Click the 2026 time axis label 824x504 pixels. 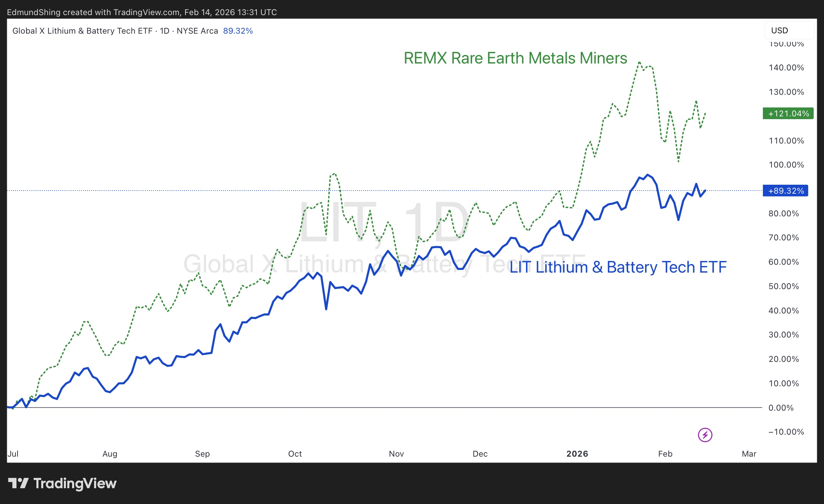577,454
